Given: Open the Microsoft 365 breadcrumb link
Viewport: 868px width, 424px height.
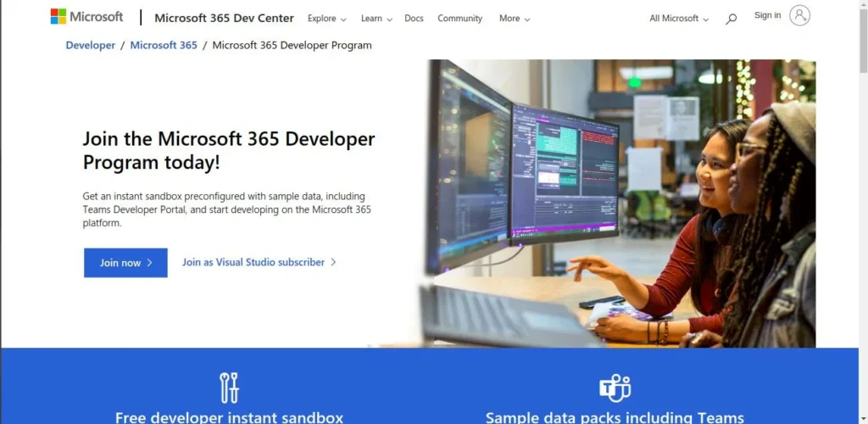Looking at the screenshot, I should tap(164, 46).
